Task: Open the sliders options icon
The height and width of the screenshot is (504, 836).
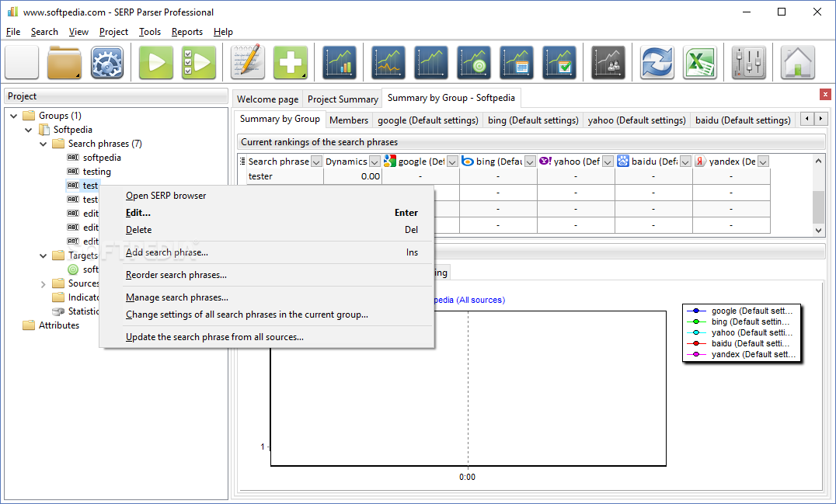Action: (748, 62)
